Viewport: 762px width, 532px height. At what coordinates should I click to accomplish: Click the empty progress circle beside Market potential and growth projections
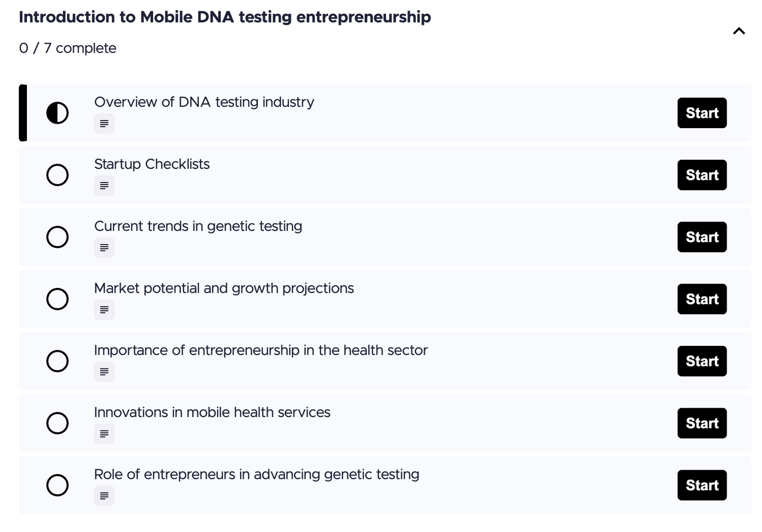[x=57, y=299]
